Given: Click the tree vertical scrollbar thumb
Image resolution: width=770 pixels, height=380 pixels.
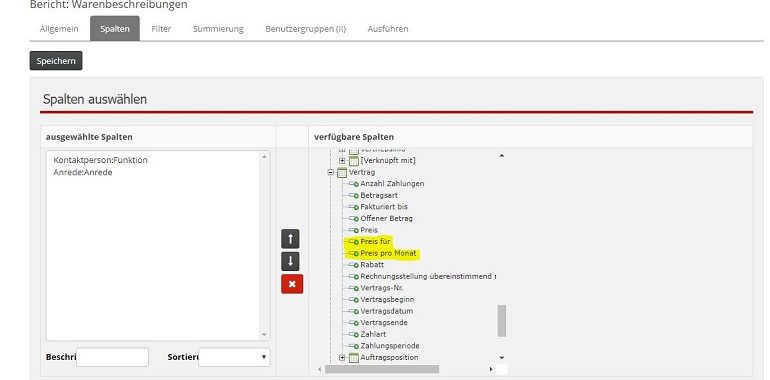Looking at the screenshot, I should coord(501,321).
